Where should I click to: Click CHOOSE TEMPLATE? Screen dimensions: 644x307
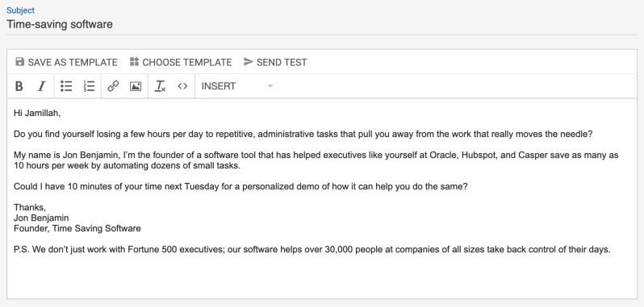click(181, 62)
